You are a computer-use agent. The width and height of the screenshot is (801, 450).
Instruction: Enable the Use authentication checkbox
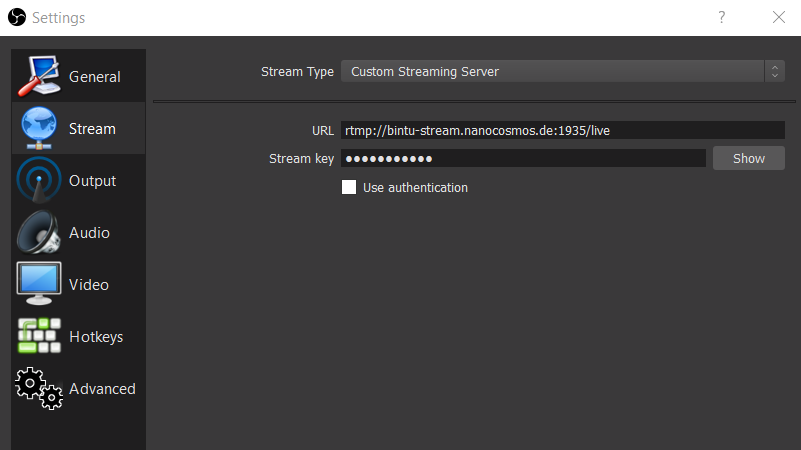349,187
